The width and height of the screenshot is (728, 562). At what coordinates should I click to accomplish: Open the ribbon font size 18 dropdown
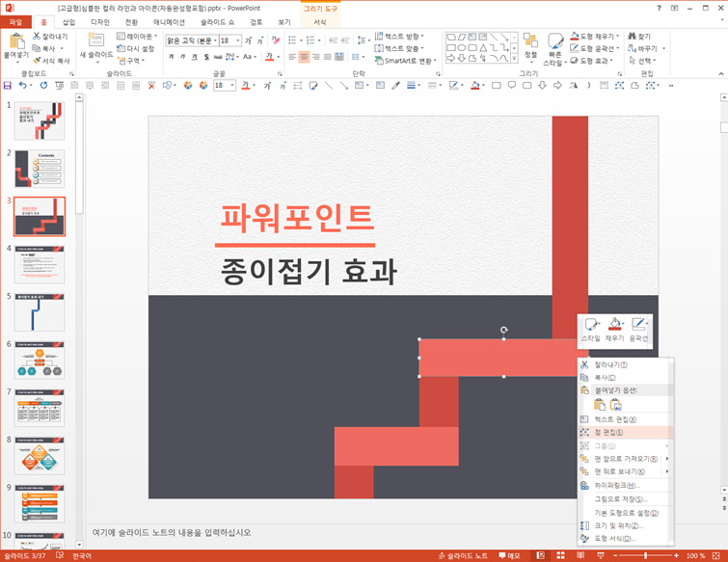238,40
